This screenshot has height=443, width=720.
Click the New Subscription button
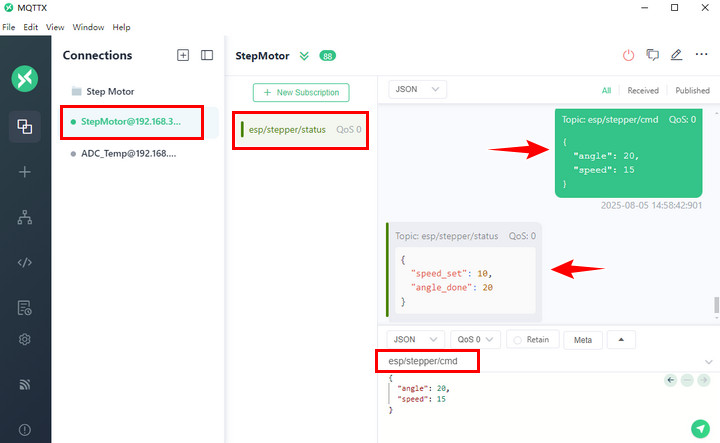point(301,92)
